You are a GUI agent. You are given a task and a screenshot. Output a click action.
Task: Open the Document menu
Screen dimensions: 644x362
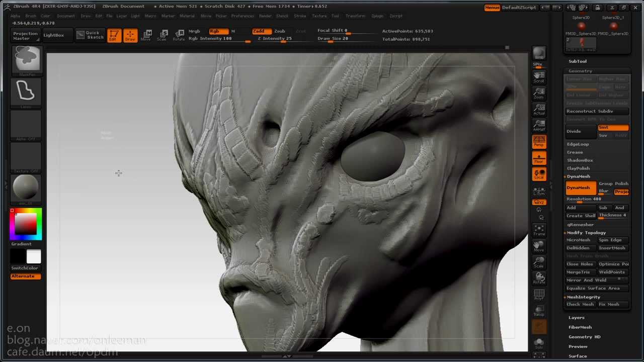[x=65, y=16]
